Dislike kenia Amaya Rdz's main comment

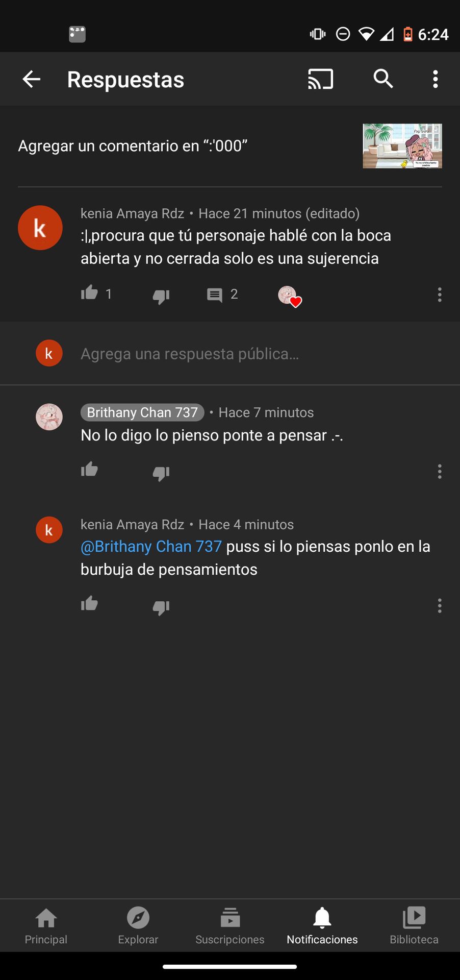(x=161, y=295)
